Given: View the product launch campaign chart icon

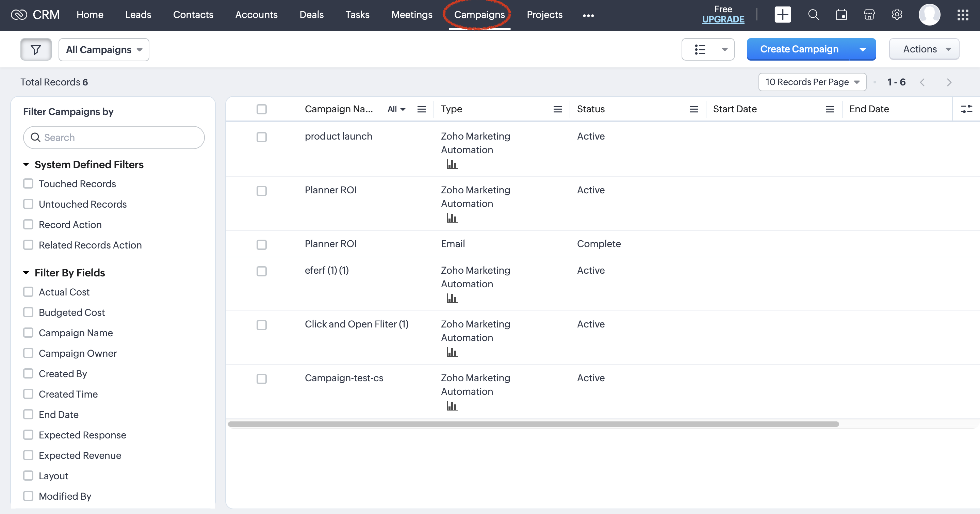Looking at the screenshot, I should coord(452,164).
